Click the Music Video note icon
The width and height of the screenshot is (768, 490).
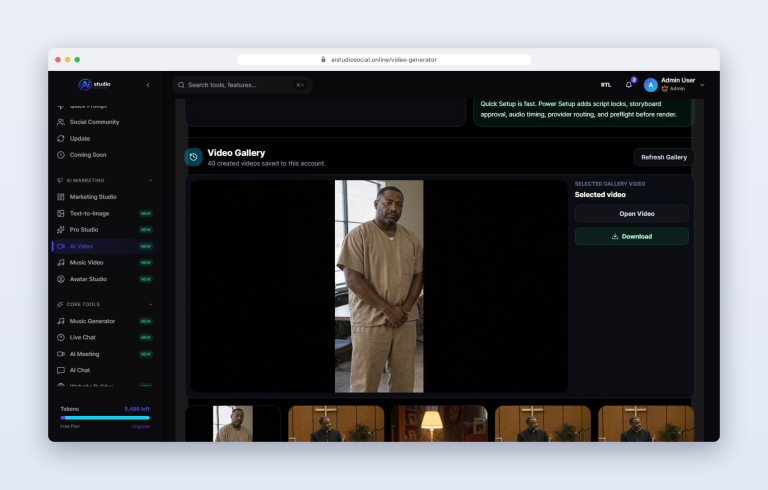tap(61, 263)
